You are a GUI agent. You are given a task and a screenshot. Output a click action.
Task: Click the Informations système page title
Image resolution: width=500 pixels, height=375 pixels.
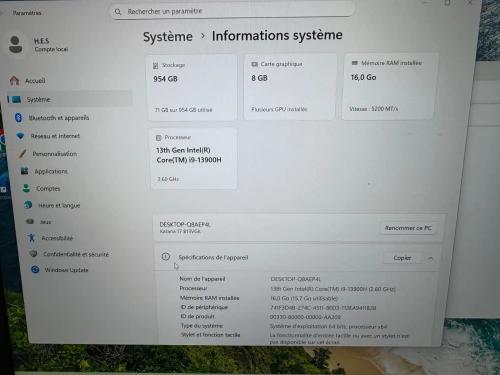(x=277, y=35)
